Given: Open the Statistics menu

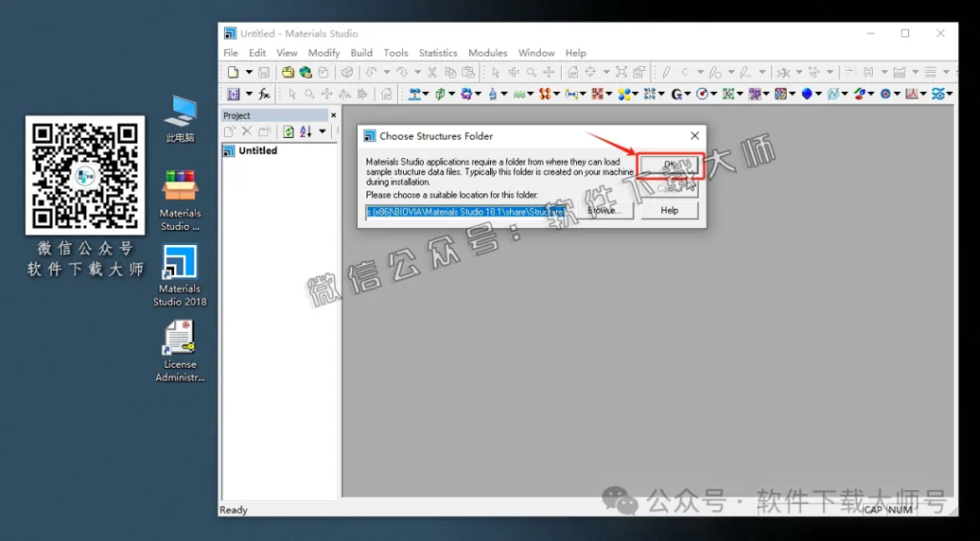Looking at the screenshot, I should pyautogui.click(x=438, y=53).
